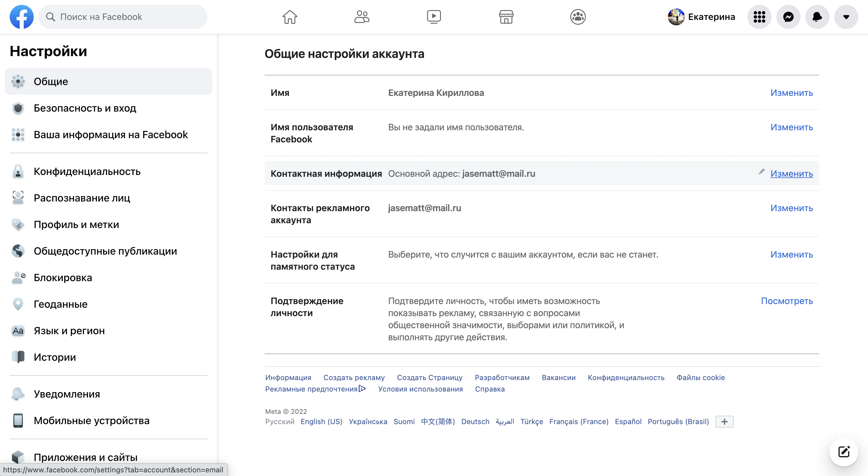Switch language to Arabic (العربية)
Image resolution: width=868 pixels, height=476 pixels.
pyautogui.click(x=505, y=422)
